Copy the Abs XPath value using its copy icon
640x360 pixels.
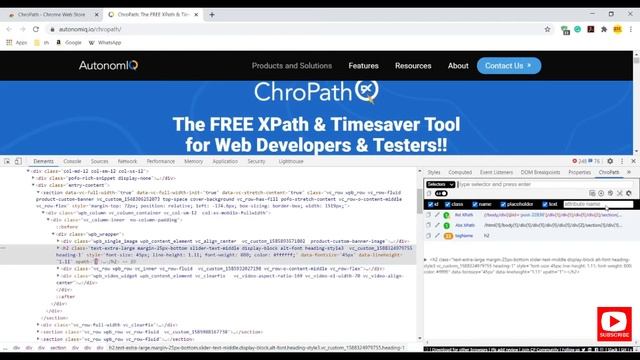428,225
